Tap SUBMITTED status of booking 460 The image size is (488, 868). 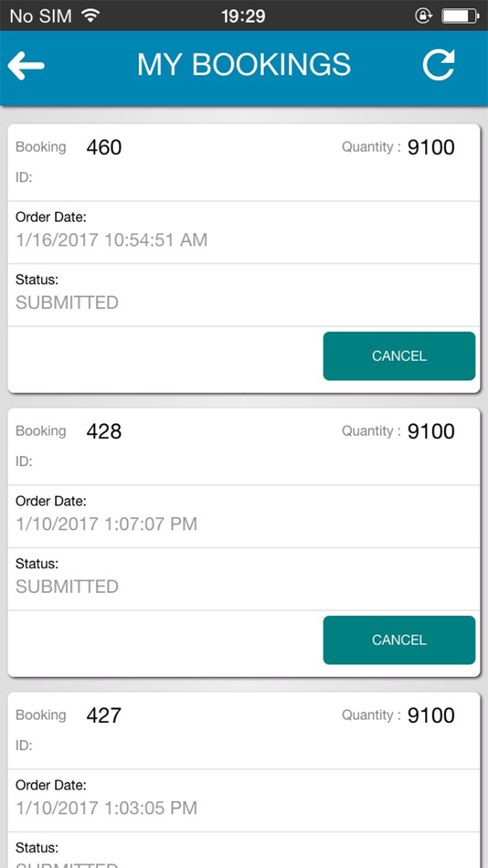coord(67,302)
